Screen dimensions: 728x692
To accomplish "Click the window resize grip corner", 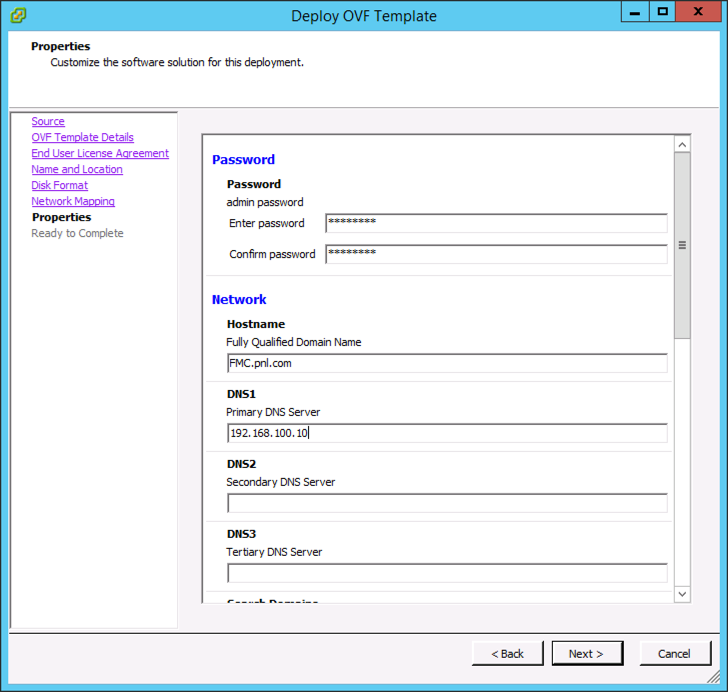I will coord(714,677).
